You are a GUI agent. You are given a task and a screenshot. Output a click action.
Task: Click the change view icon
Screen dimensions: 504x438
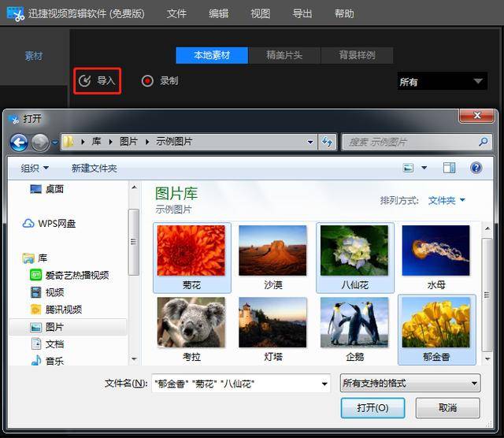[408, 168]
